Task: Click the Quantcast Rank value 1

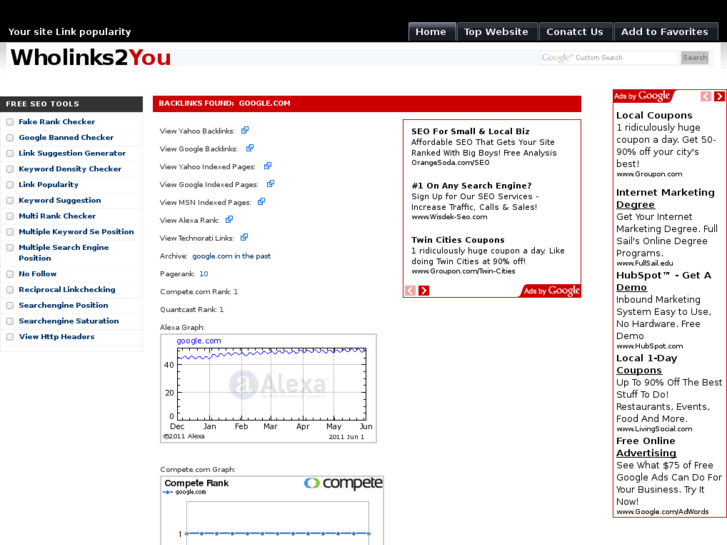Action: [221, 309]
